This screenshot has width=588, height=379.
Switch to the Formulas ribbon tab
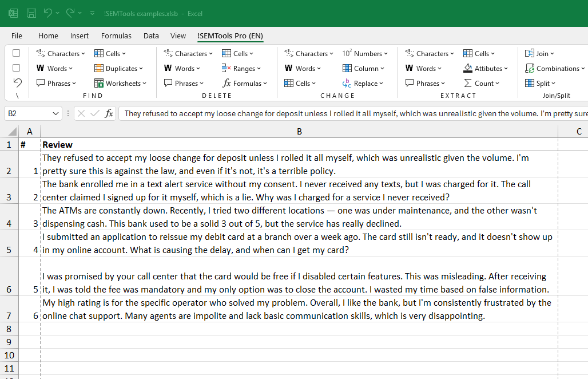(x=116, y=35)
